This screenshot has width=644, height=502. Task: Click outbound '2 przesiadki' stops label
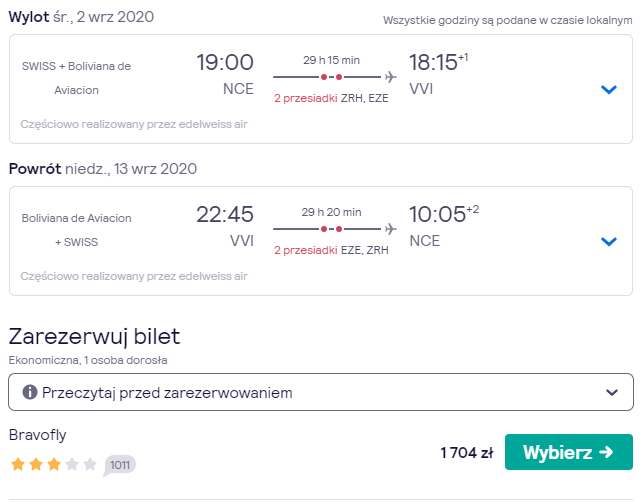pos(306,98)
